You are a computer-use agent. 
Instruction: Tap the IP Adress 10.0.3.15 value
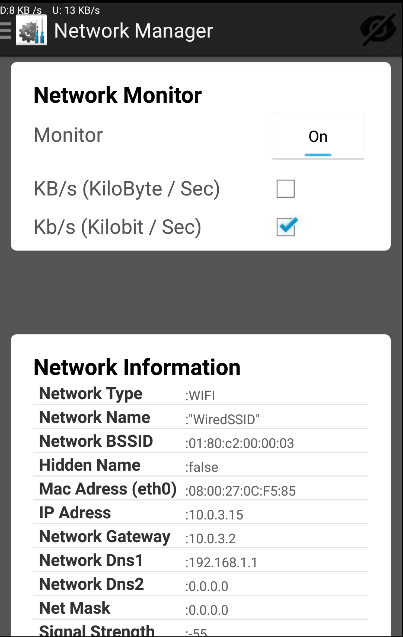point(214,515)
